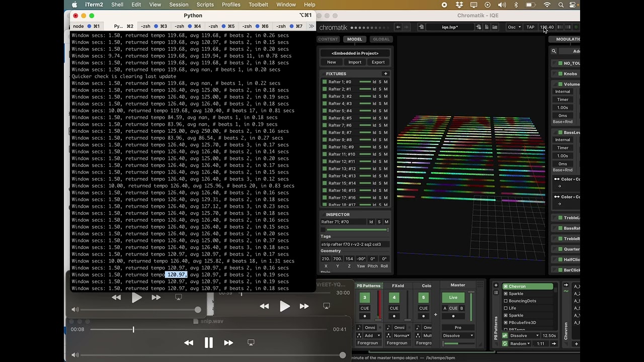Open the Random pattern order dropdown

coord(520,344)
